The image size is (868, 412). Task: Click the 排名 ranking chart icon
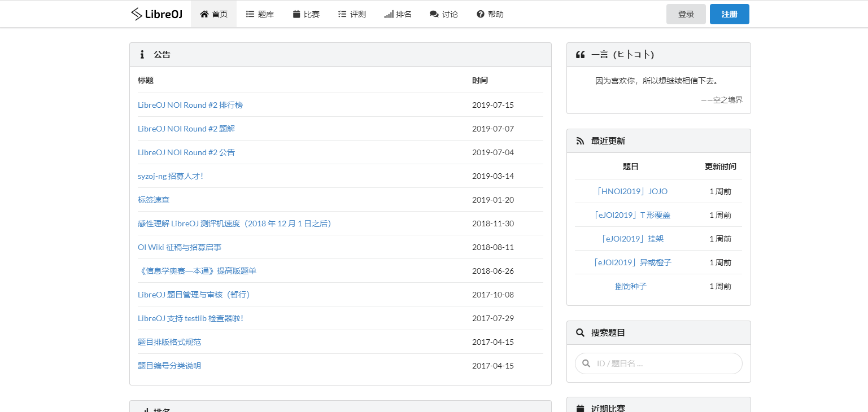pyautogui.click(x=388, y=14)
